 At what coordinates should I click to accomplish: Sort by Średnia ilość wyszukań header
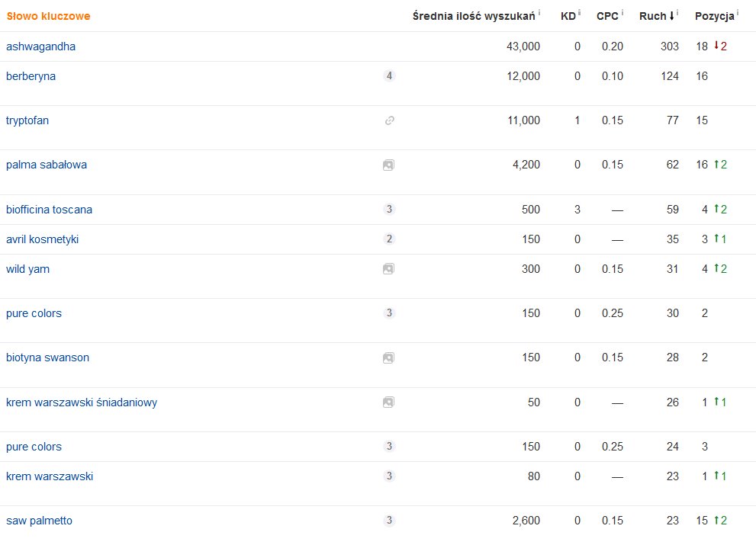pyautogui.click(x=473, y=16)
